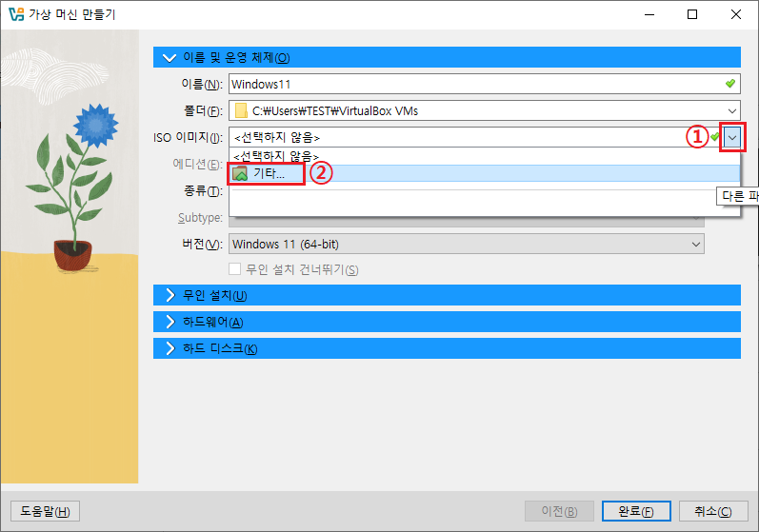
Task: Maximize the 가상 머신 만들기 window
Action: tap(692, 14)
